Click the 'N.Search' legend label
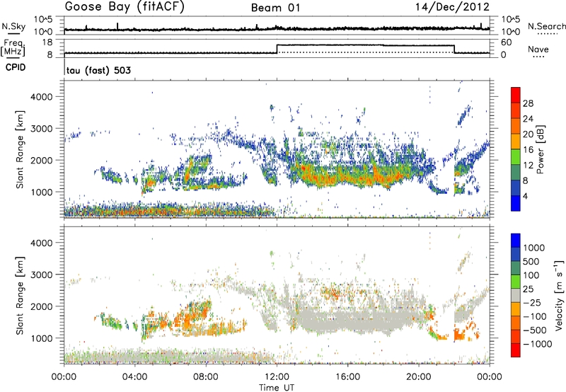 (546, 26)
